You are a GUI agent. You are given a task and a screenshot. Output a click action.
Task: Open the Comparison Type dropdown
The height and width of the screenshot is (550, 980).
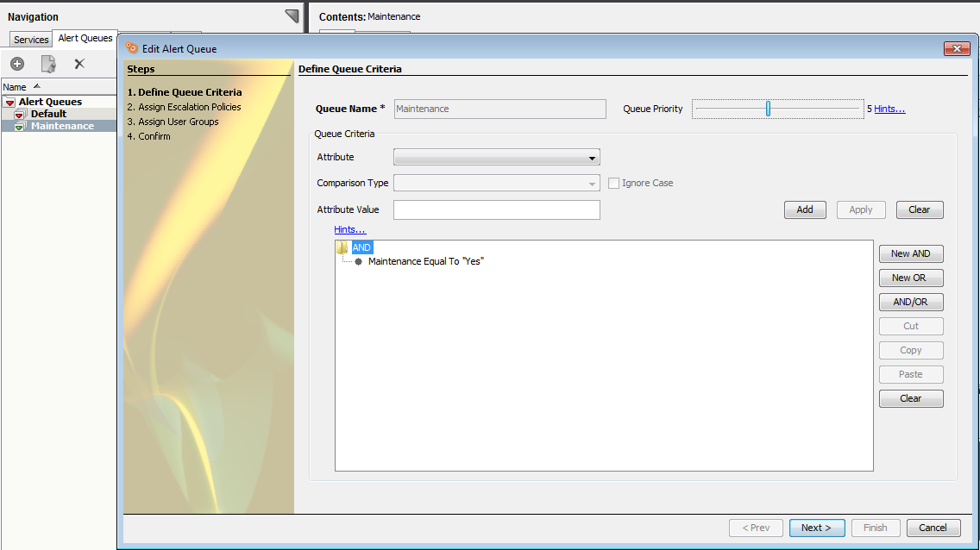pyautogui.click(x=496, y=183)
